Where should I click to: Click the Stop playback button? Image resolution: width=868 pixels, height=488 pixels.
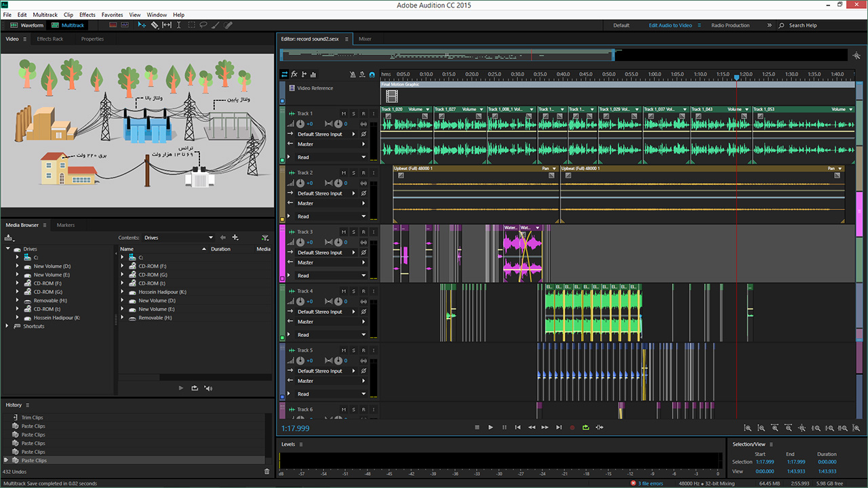click(477, 428)
